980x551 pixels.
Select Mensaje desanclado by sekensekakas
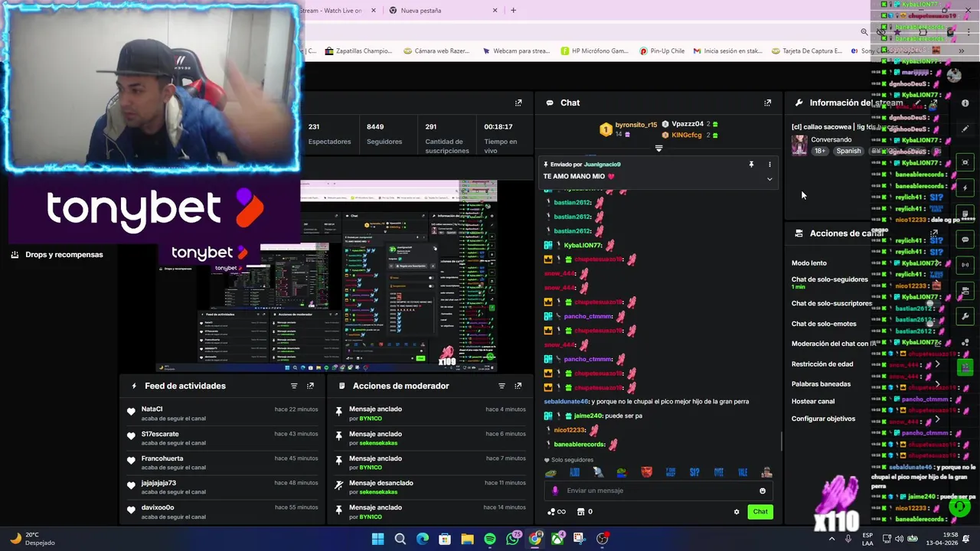429,487
